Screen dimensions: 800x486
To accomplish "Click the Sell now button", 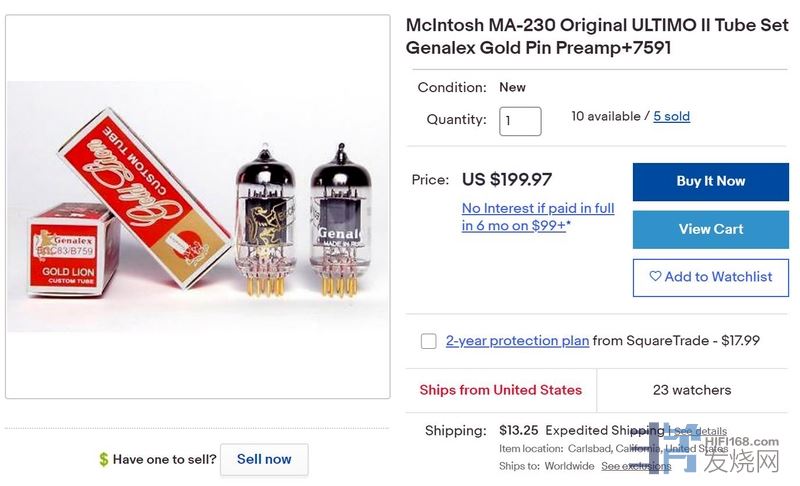I will click(x=264, y=459).
